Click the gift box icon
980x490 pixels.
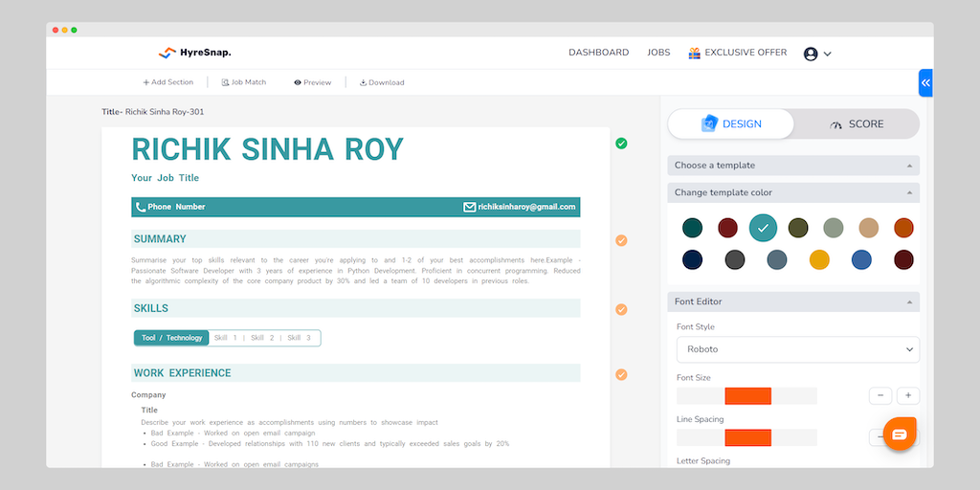click(x=695, y=54)
